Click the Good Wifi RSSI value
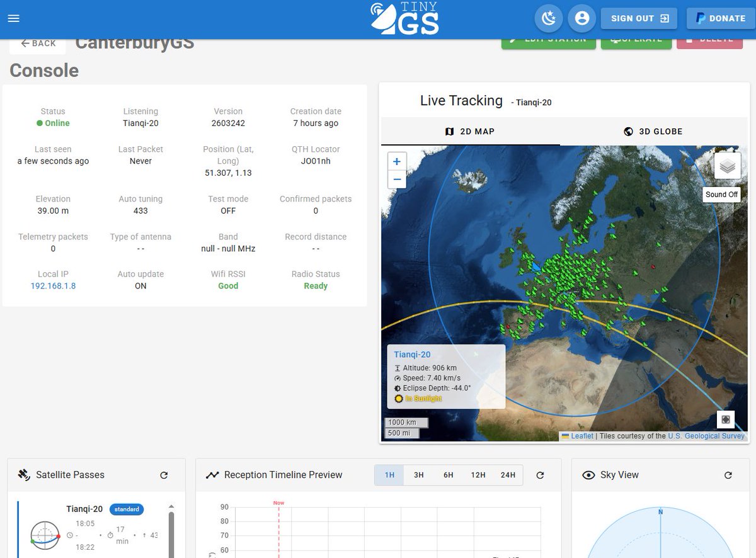756x558 pixels. (x=228, y=286)
